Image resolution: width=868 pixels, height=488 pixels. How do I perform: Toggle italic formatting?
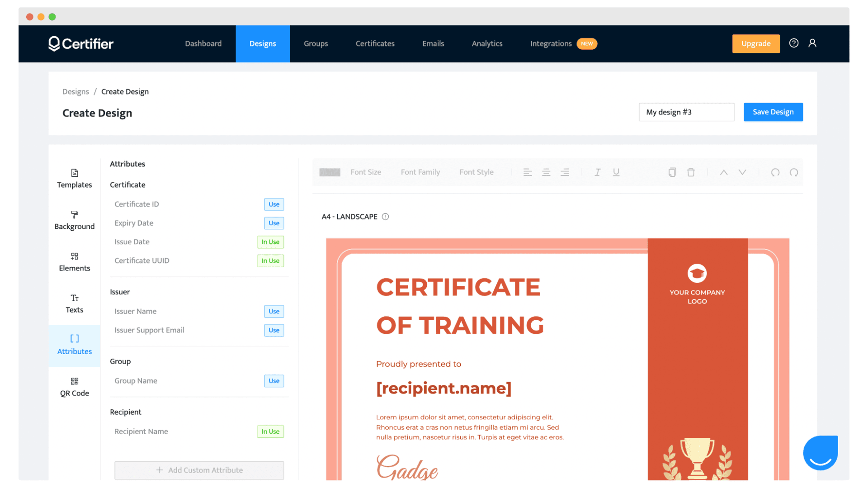click(597, 172)
